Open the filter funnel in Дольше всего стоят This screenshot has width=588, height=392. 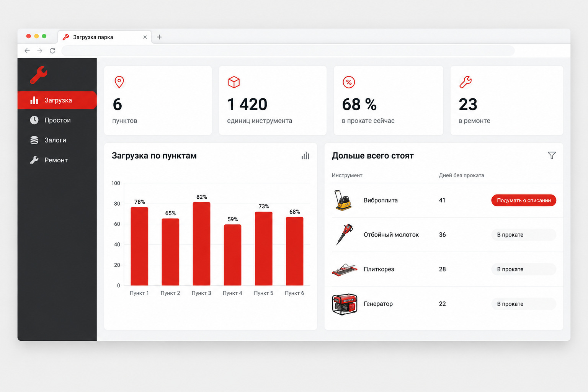point(552,155)
